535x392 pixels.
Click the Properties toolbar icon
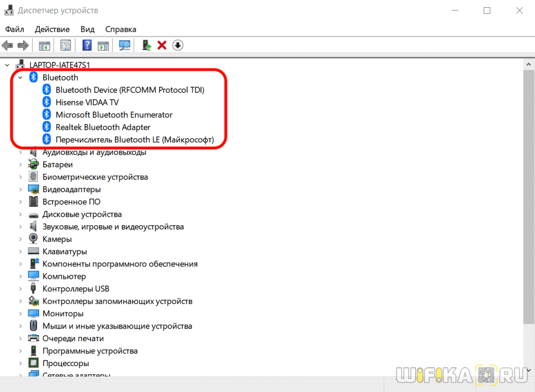[x=66, y=45]
